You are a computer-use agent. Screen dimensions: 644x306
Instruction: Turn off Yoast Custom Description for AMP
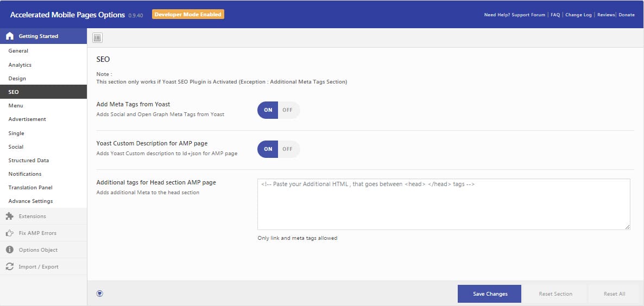coord(287,149)
